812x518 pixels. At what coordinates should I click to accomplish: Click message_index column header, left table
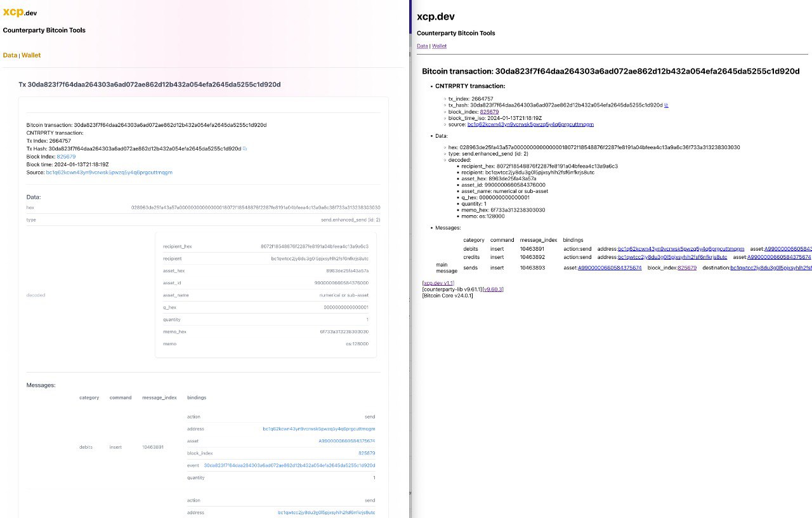pyautogui.click(x=159, y=397)
